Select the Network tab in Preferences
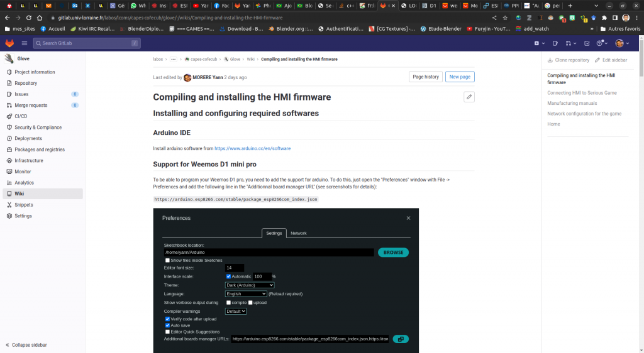The height and width of the screenshot is (353, 644). tap(298, 233)
